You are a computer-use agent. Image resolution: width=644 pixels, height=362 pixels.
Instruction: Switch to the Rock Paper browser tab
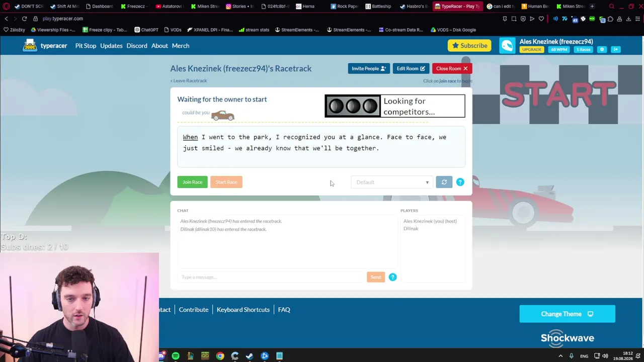[345, 7]
